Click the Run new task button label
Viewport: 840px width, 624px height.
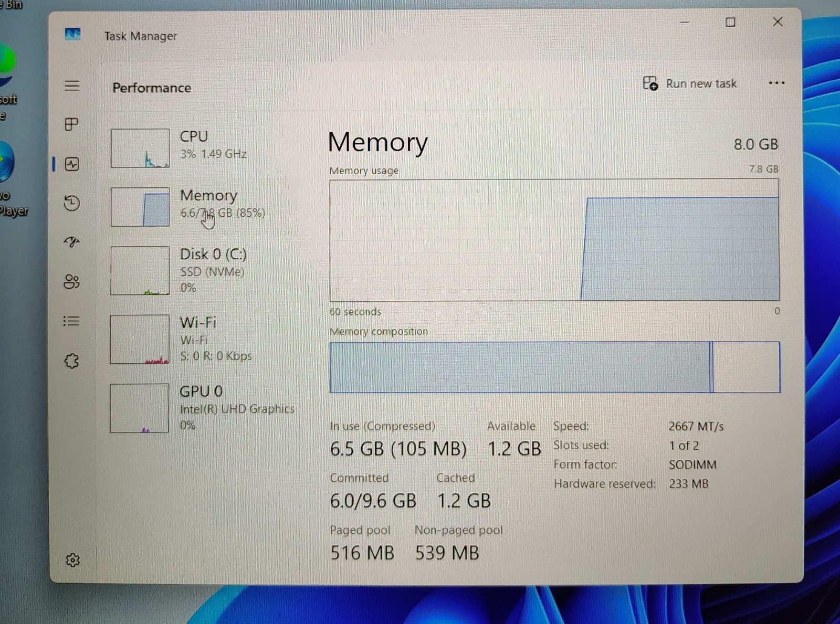pyautogui.click(x=701, y=83)
